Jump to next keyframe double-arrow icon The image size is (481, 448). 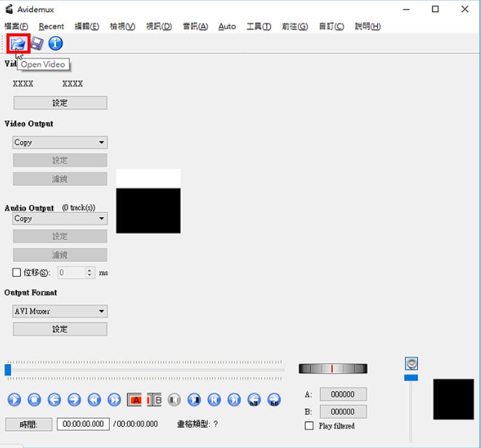point(114,400)
